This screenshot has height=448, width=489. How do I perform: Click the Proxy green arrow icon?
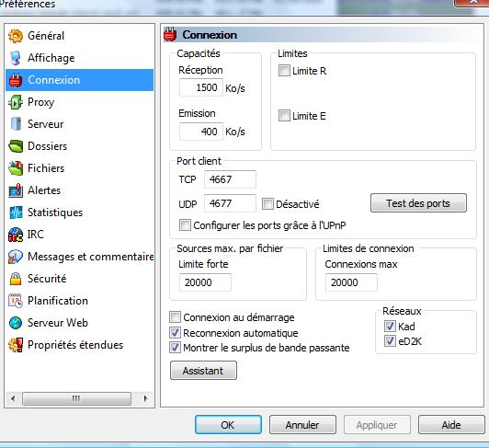coord(16,102)
